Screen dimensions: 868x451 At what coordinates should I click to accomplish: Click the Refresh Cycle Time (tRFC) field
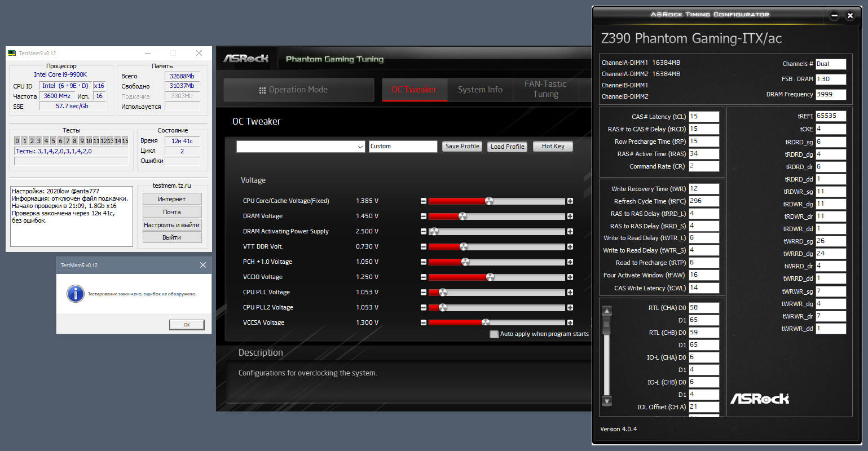[704, 201]
